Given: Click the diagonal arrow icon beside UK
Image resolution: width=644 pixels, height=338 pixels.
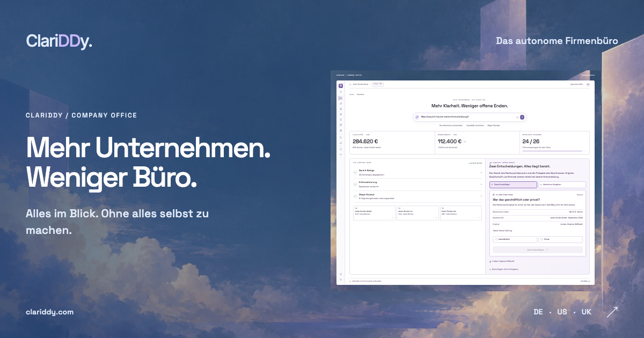Looking at the screenshot, I should 612,312.
